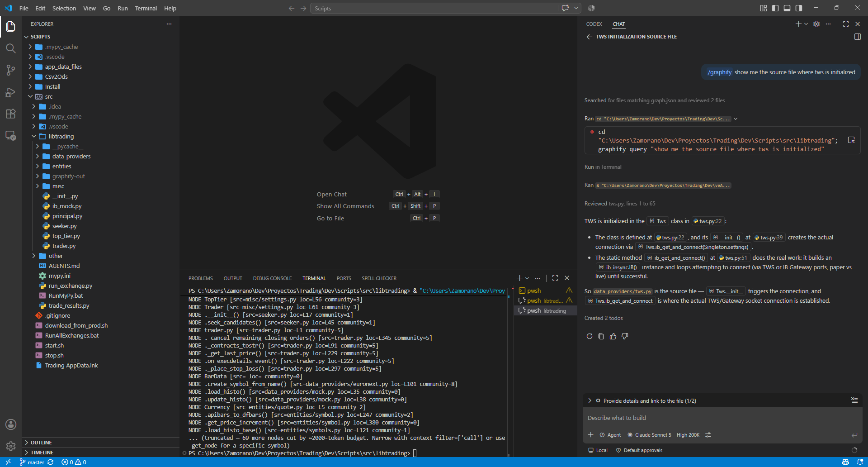Open the Search view in activity bar
Image resolution: width=868 pixels, height=467 pixels.
[11, 48]
